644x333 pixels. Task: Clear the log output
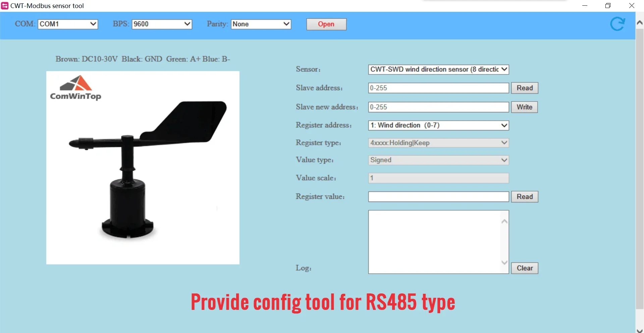click(x=525, y=268)
